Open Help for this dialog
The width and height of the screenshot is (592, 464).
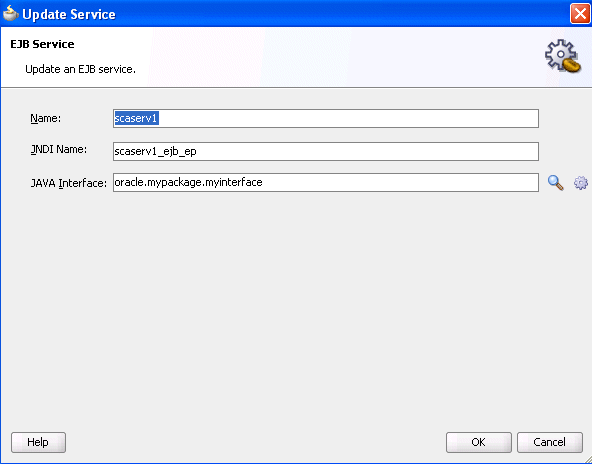tap(39, 442)
